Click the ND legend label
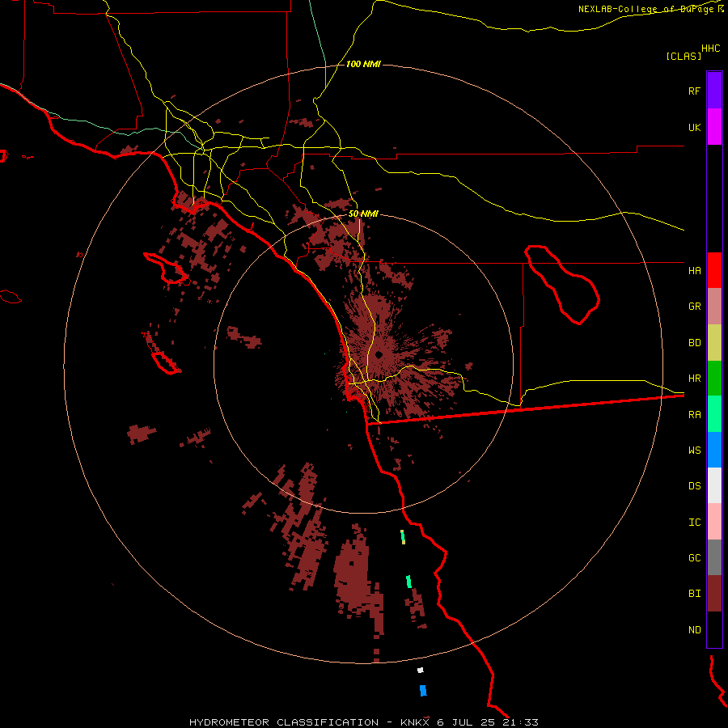This screenshot has height=728, width=728. click(x=694, y=630)
